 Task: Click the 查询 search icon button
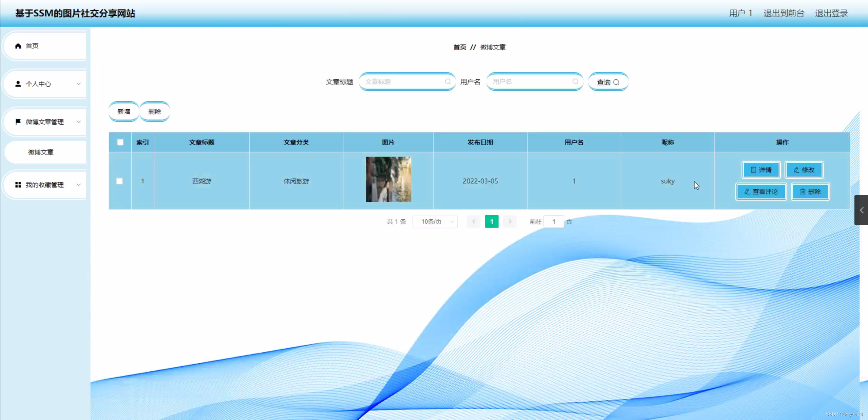click(608, 82)
